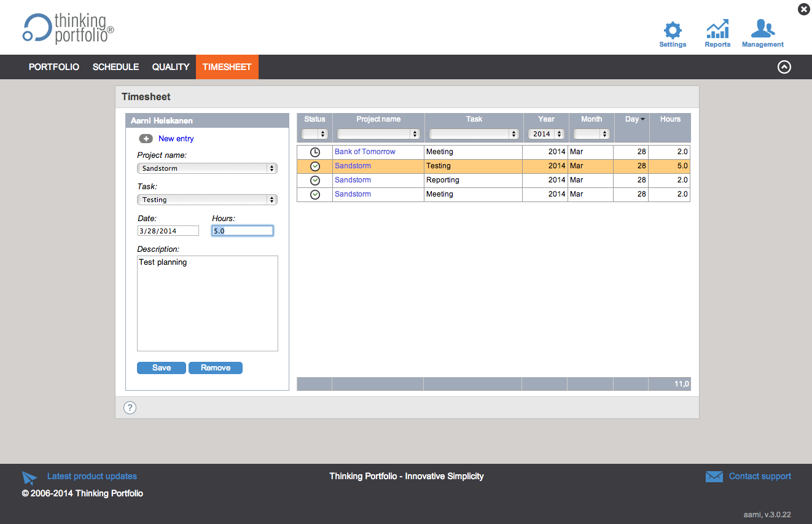Click the clock status icon for Bank of Tomorrow

point(315,152)
